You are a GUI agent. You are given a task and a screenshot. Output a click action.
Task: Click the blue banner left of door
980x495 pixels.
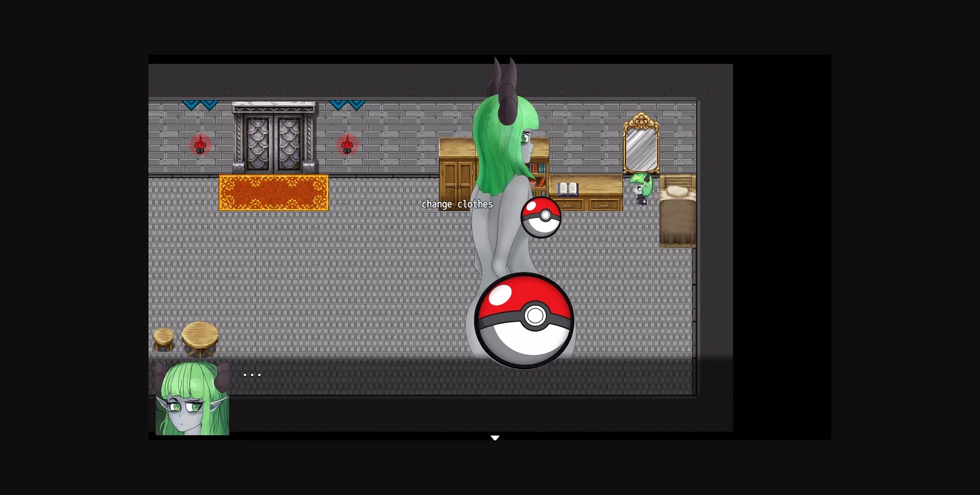pyautogui.click(x=200, y=105)
